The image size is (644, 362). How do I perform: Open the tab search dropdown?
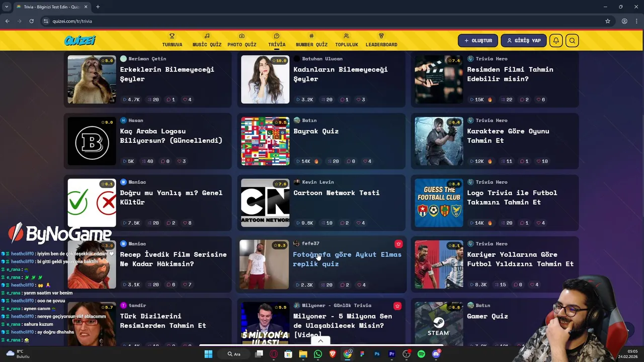[x=7, y=7]
